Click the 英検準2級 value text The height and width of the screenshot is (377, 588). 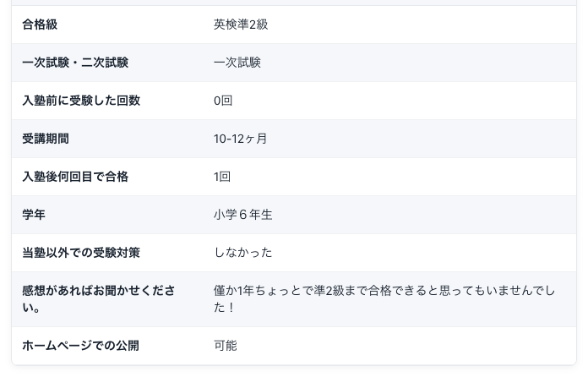coord(241,25)
